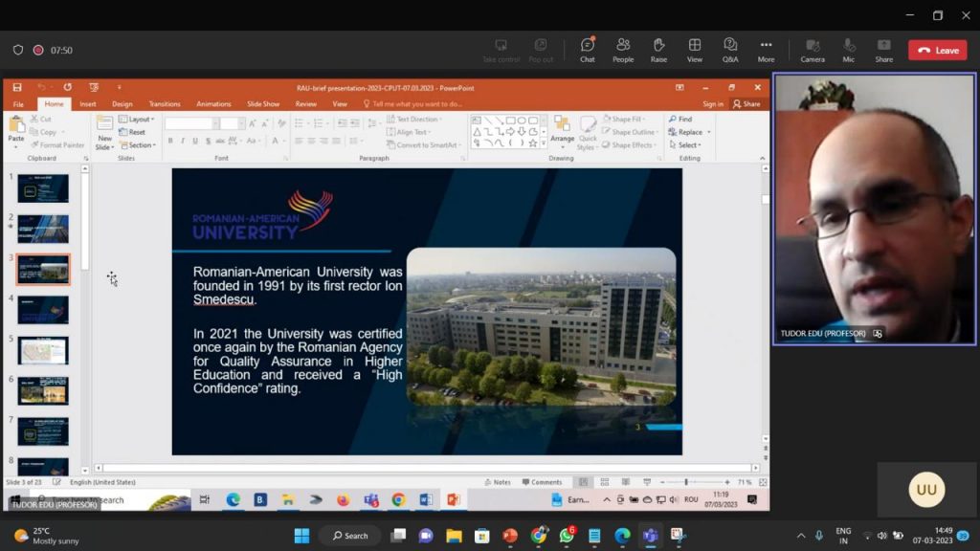The height and width of the screenshot is (551, 980).
Task: Click the recording indicator icon
Action: click(x=38, y=50)
